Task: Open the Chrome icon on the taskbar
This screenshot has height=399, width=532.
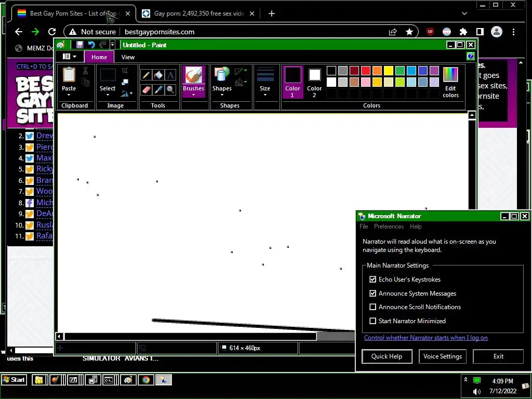Action: click(x=146, y=380)
